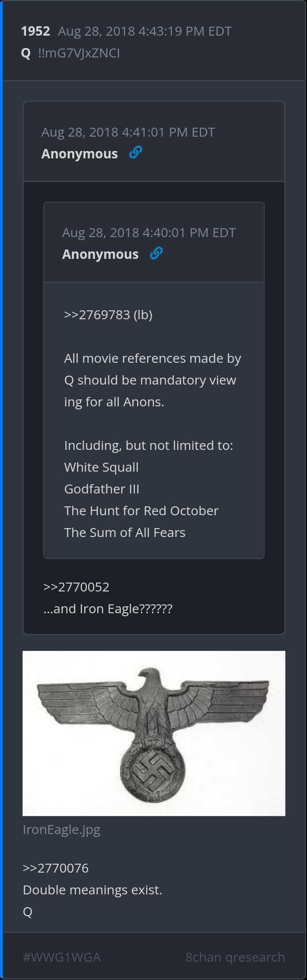This screenshot has height=980, width=307.
Task: Click the !!mG7VJxZNCI tripcode
Action: coord(79,53)
